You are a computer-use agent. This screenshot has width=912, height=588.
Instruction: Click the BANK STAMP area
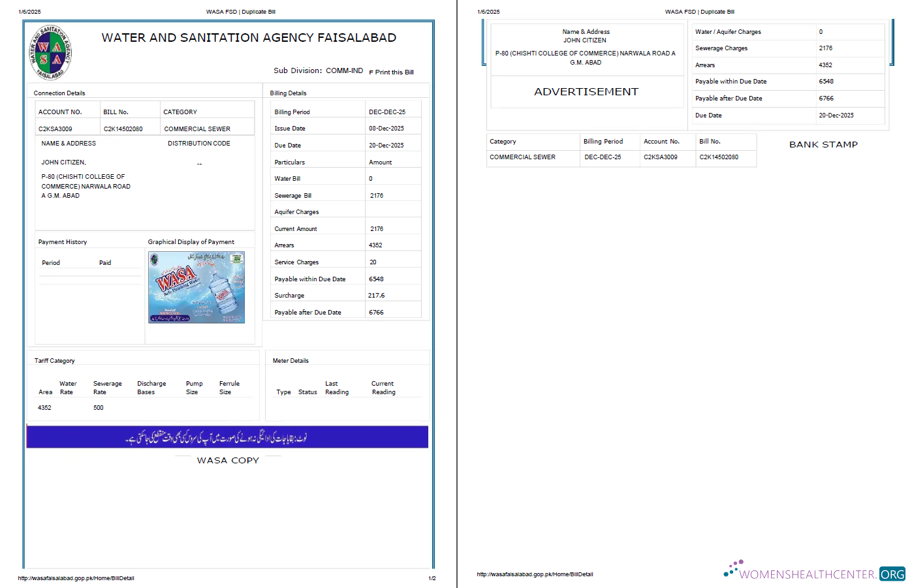pyautogui.click(x=823, y=144)
